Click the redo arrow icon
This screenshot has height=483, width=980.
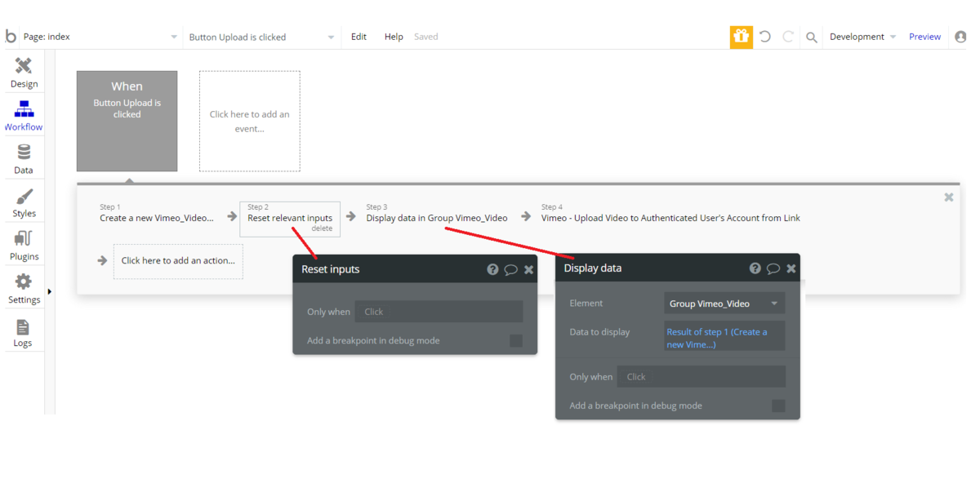point(788,37)
